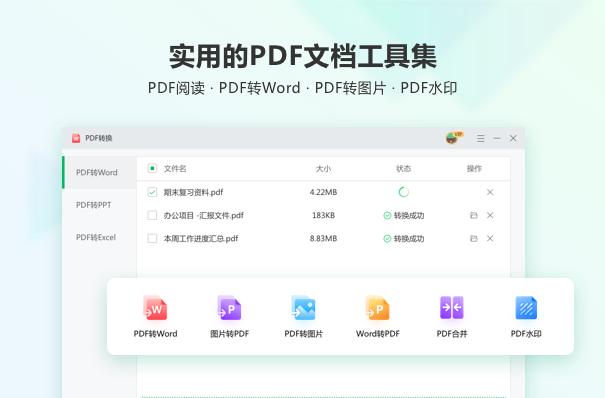Remove 期末复习资料.pdf from the list
The width and height of the screenshot is (605, 398).
click(x=490, y=192)
